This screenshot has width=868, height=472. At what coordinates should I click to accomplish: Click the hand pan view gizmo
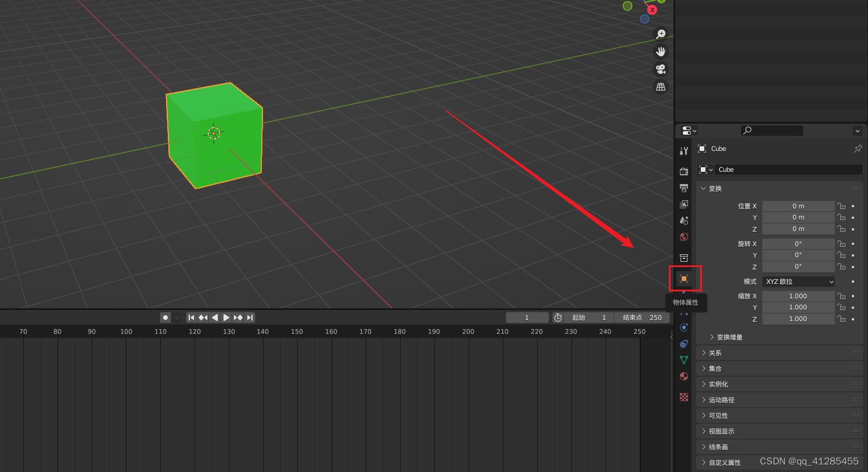point(661,52)
